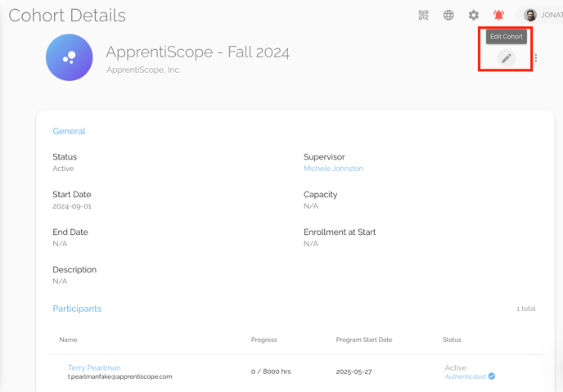This screenshot has width=563, height=392.
Task: Click the ApprentiScope - Fall 2024 title
Action: click(197, 52)
